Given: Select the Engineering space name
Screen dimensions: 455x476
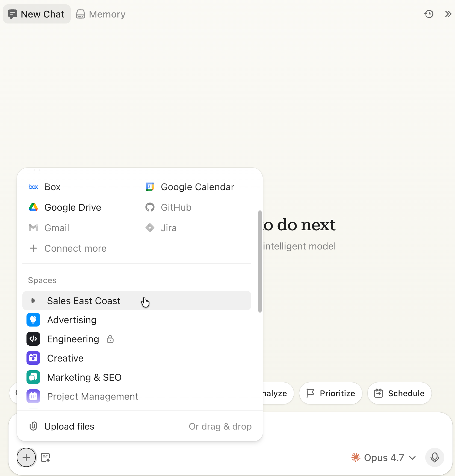Looking at the screenshot, I should [73, 339].
